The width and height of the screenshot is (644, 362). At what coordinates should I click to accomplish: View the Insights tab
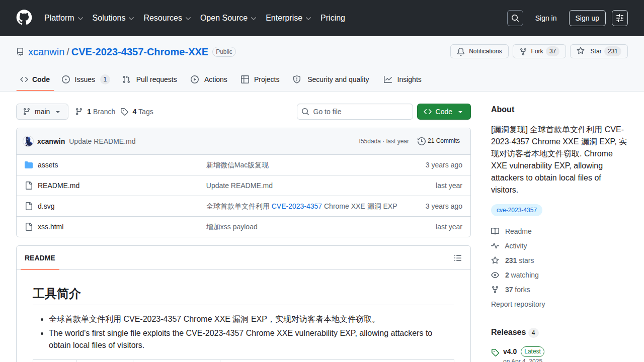click(x=403, y=79)
